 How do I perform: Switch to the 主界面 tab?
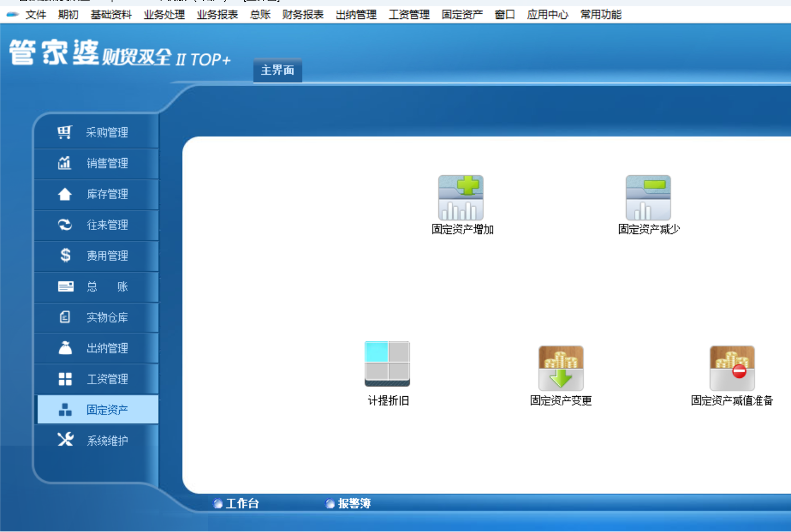tap(277, 70)
